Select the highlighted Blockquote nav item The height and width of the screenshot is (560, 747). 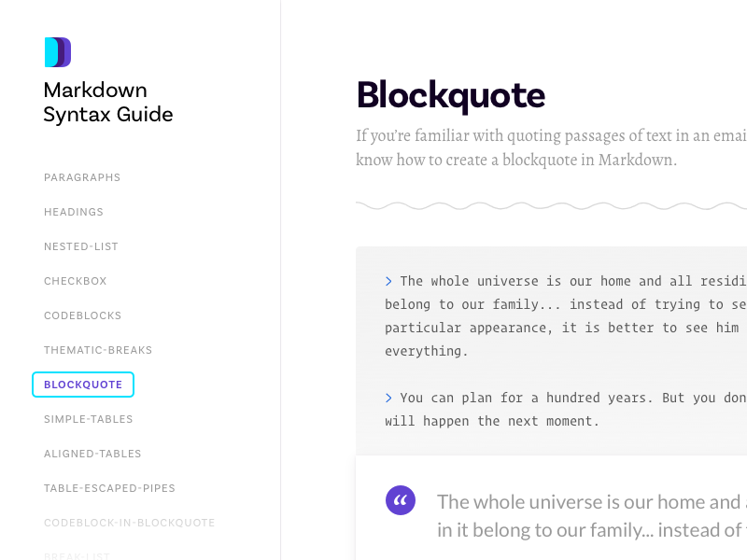point(83,385)
